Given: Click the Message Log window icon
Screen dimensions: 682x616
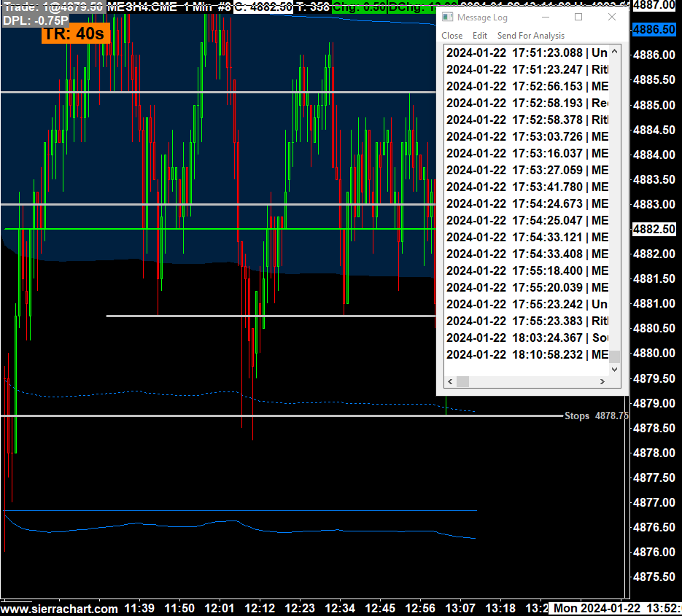Looking at the screenshot, I should 448,17.
